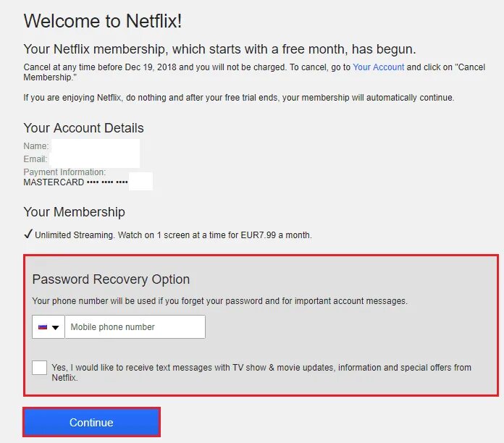
Task: Click the checkmark beside Unlimited Streaming
Action: point(28,235)
